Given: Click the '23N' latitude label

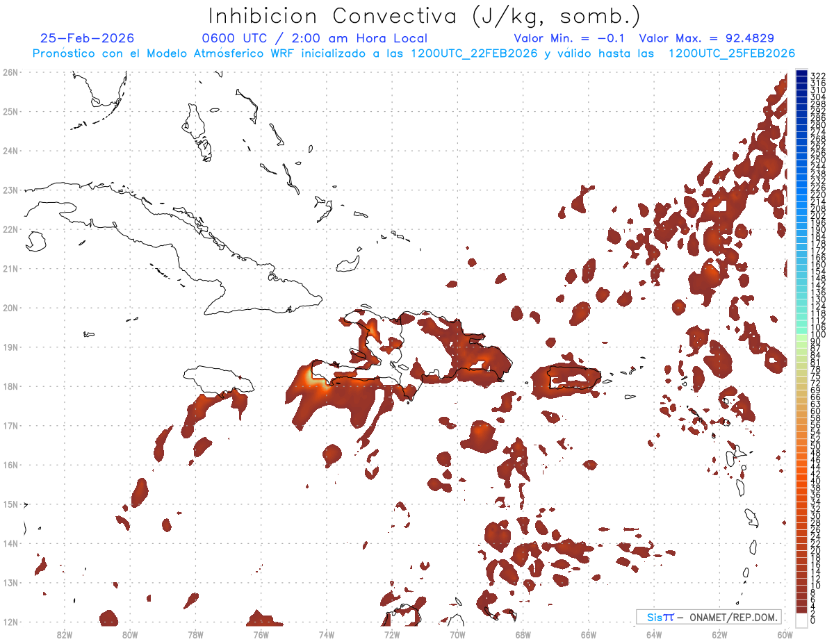Looking at the screenshot, I should pos(10,190).
